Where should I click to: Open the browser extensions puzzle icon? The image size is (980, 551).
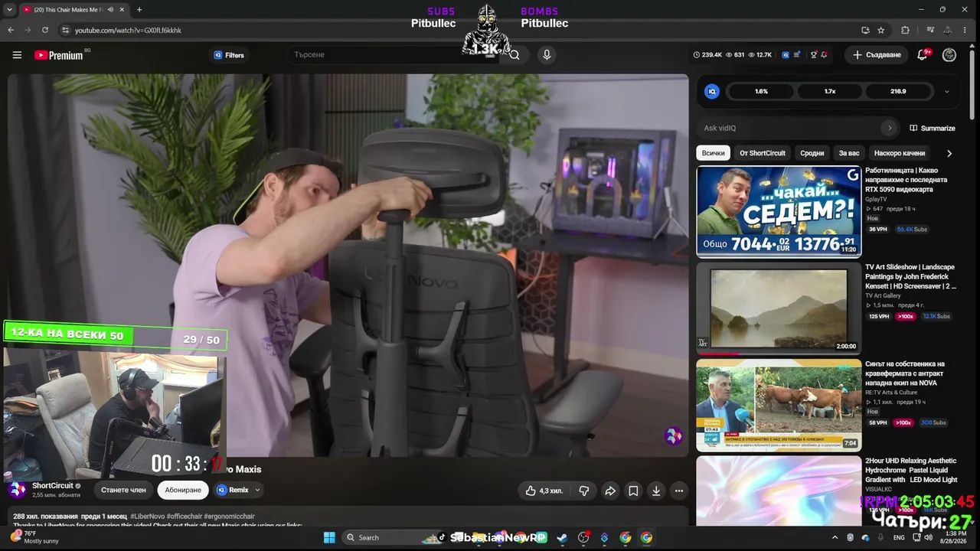click(x=905, y=30)
